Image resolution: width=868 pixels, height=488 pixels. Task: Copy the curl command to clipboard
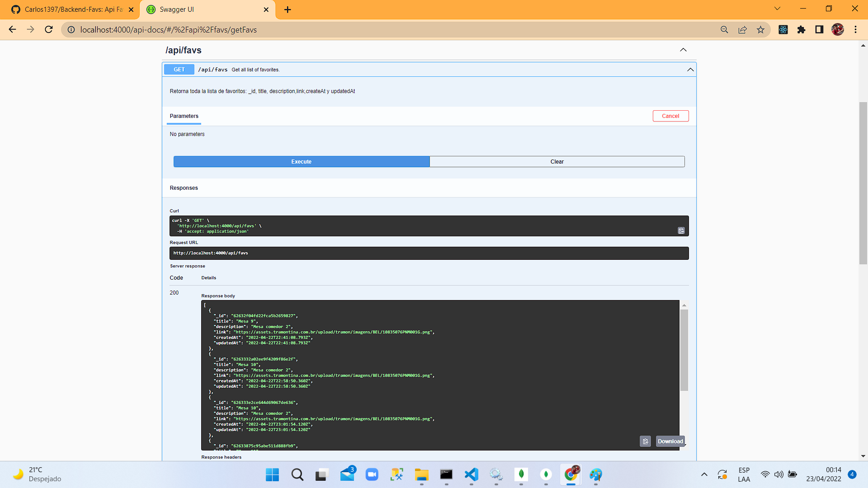click(681, 231)
